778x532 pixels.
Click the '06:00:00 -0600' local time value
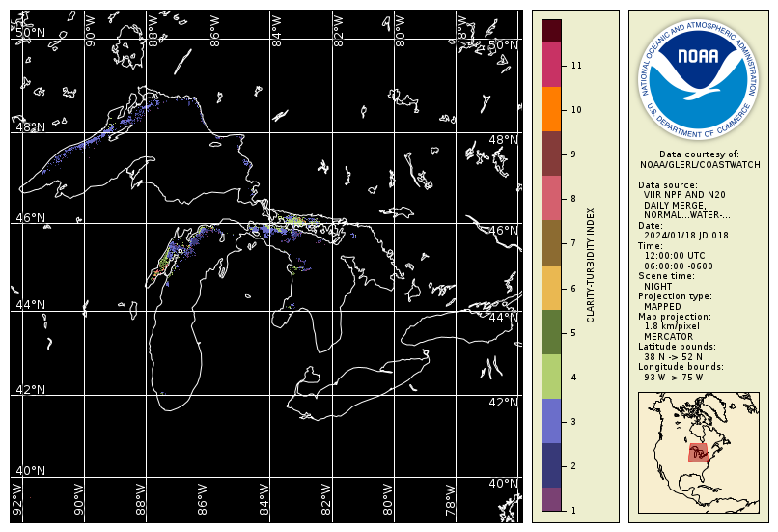click(x=679, y=266)
